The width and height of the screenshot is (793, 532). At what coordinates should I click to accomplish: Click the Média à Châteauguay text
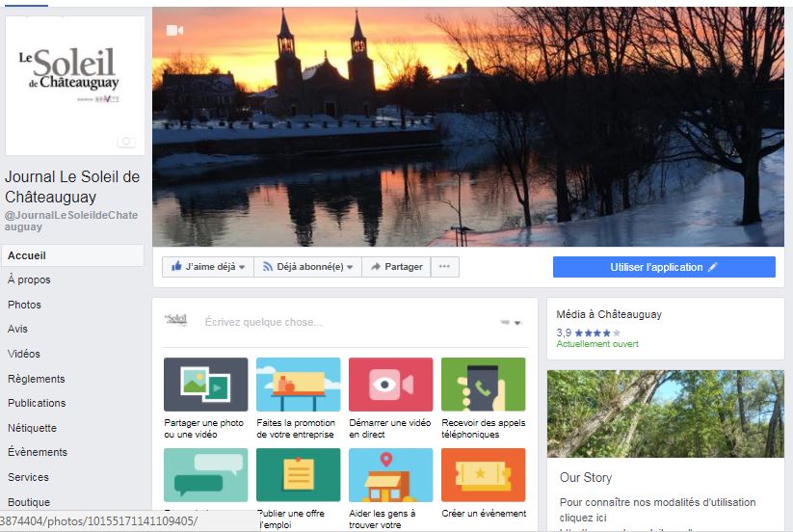click(609, 314)
